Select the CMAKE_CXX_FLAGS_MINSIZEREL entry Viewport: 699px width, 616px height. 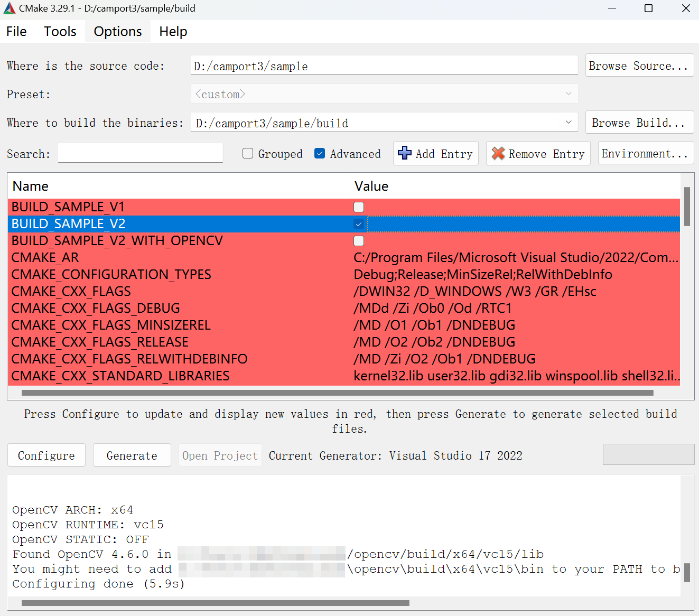click(111, 325)
